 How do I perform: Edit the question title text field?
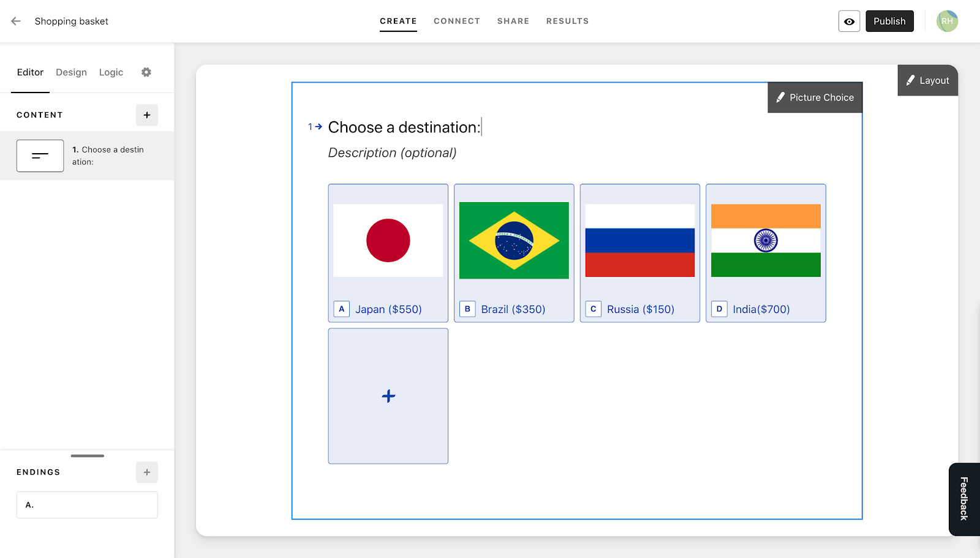coord(404,127)
